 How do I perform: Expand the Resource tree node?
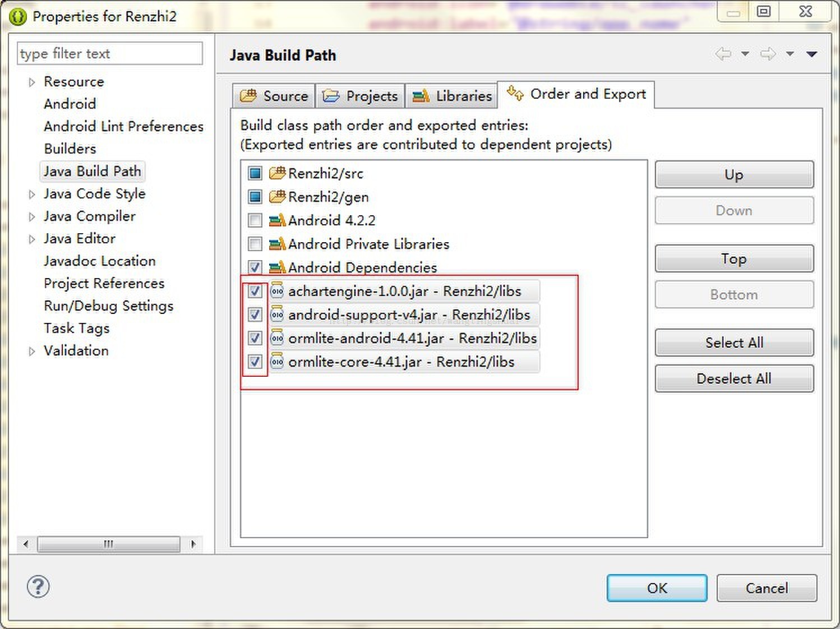click(x=32, y=82)
